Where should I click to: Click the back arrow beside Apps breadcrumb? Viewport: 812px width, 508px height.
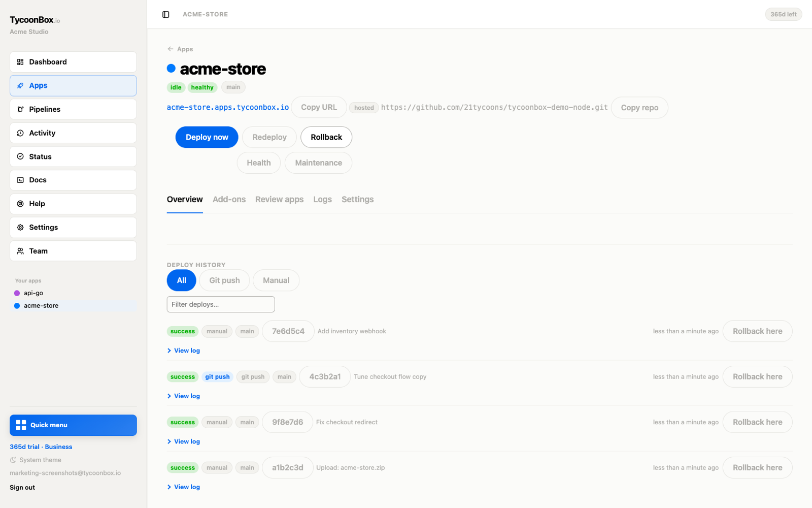click(x=171, y=49)
